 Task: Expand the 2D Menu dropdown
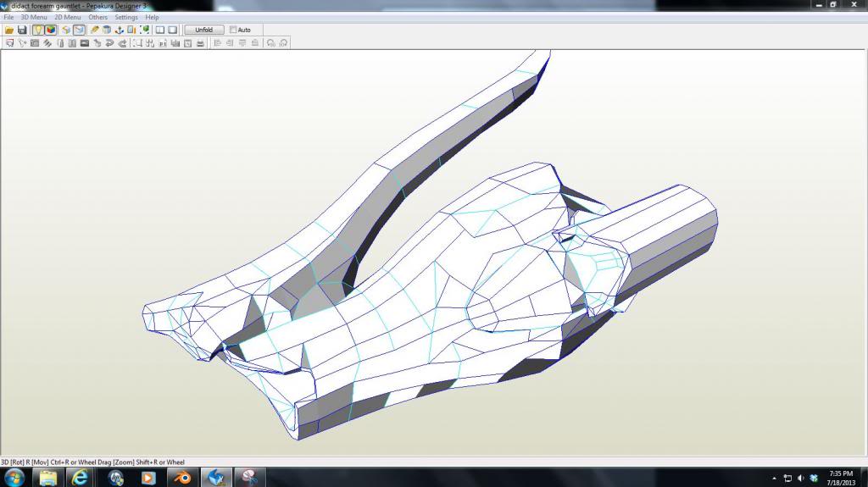68,17
